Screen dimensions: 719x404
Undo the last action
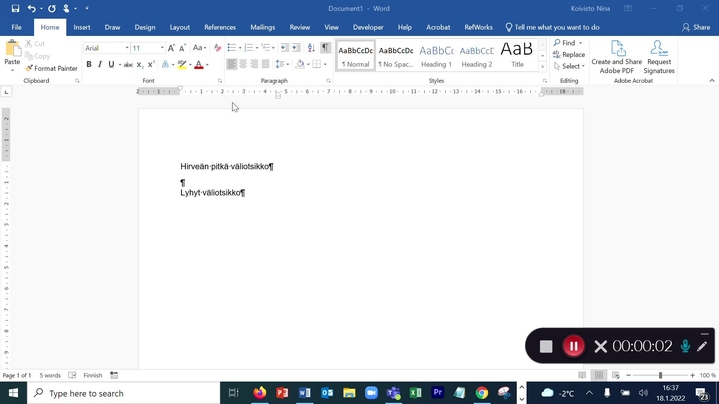tap(31, 8)
